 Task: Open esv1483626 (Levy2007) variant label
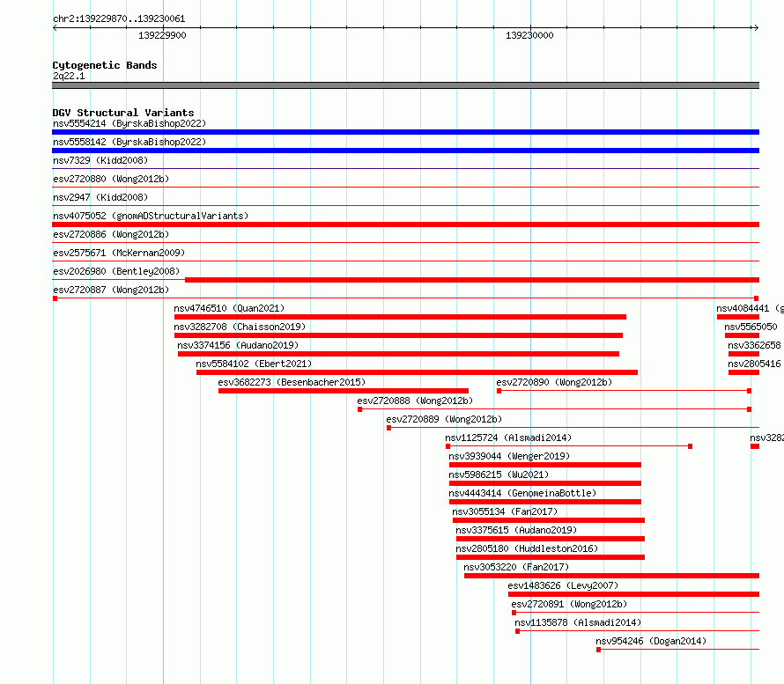pos(563,585)
